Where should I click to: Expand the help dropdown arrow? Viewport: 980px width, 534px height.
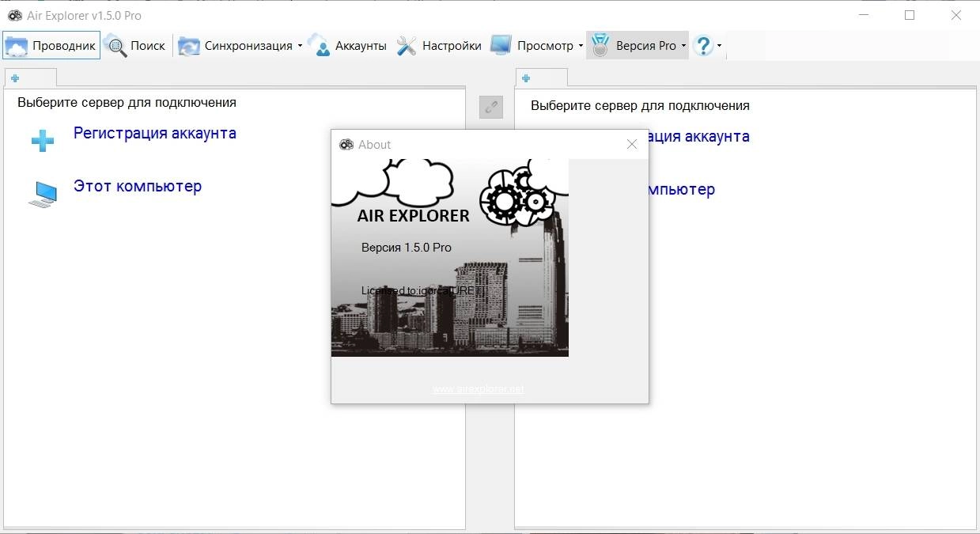pyautogui.click(x=719, y=46)
